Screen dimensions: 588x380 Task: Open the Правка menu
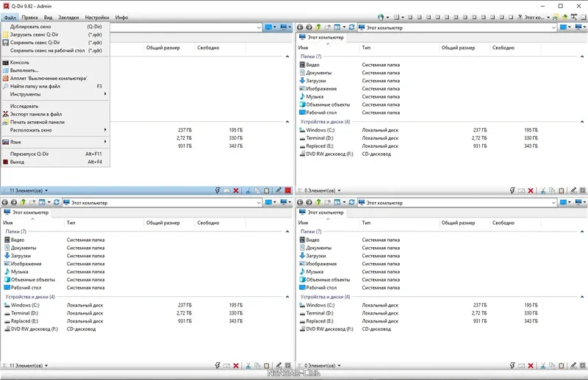coord(29,17)
